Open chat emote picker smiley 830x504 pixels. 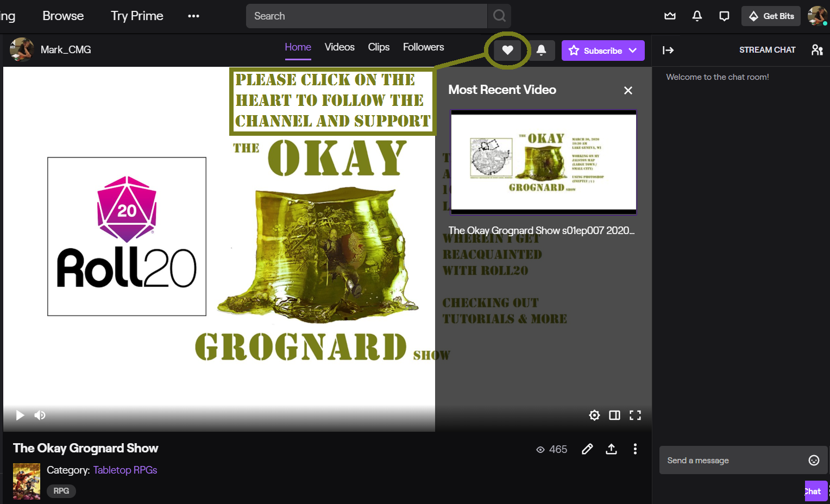click(x=814, y=461)
